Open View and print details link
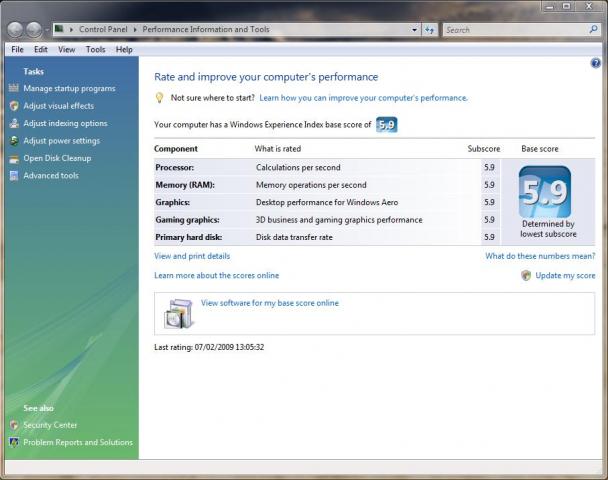The width and height of the screenshot is (608, 480). point(192,256)
